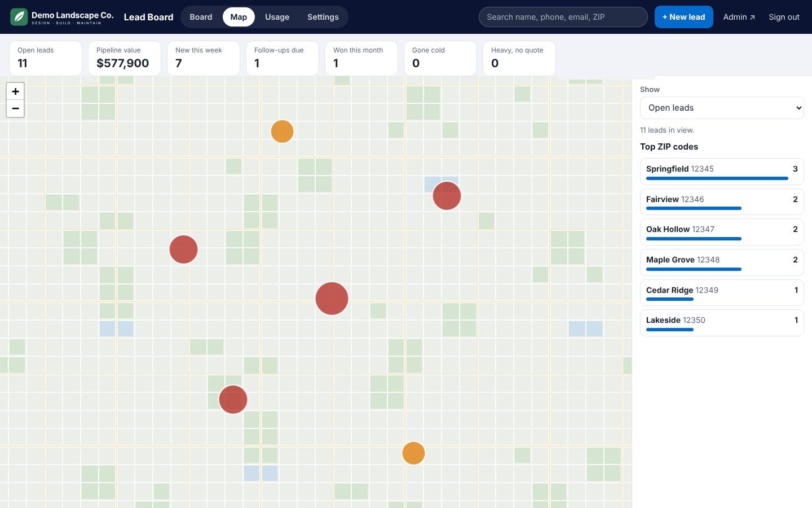Click Sign out
812x508 pixels.
[784, 17]
